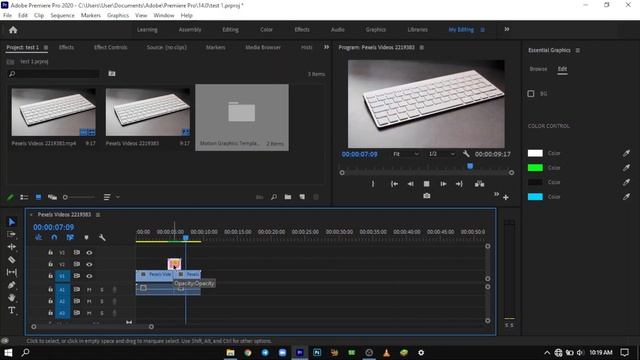Toggle snap in timeline magnet icon
Screen dimensions: 640x360
pos(54,237)
